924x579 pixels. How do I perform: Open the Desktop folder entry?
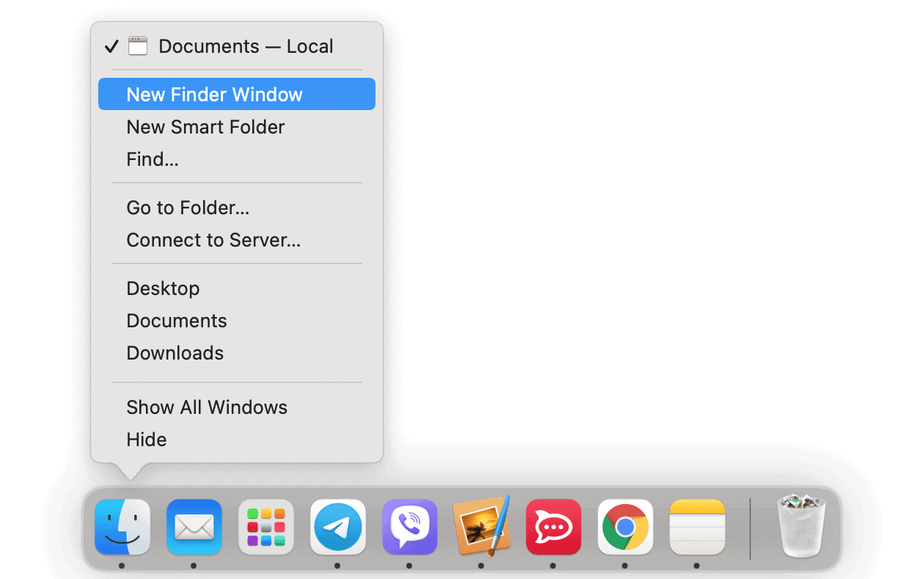(x=237, y=288)
